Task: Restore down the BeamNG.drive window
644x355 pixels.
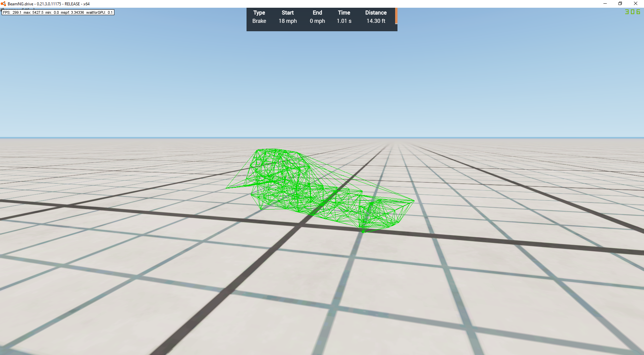Action: click(620, 4)
